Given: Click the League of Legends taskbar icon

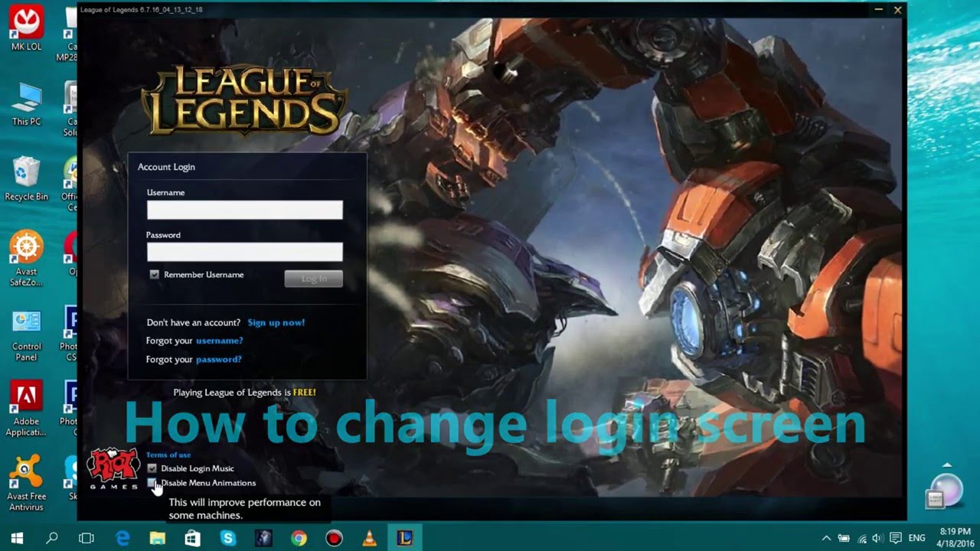Looking at the screenshot, I should pyautogui.click(x=404, y=538).
